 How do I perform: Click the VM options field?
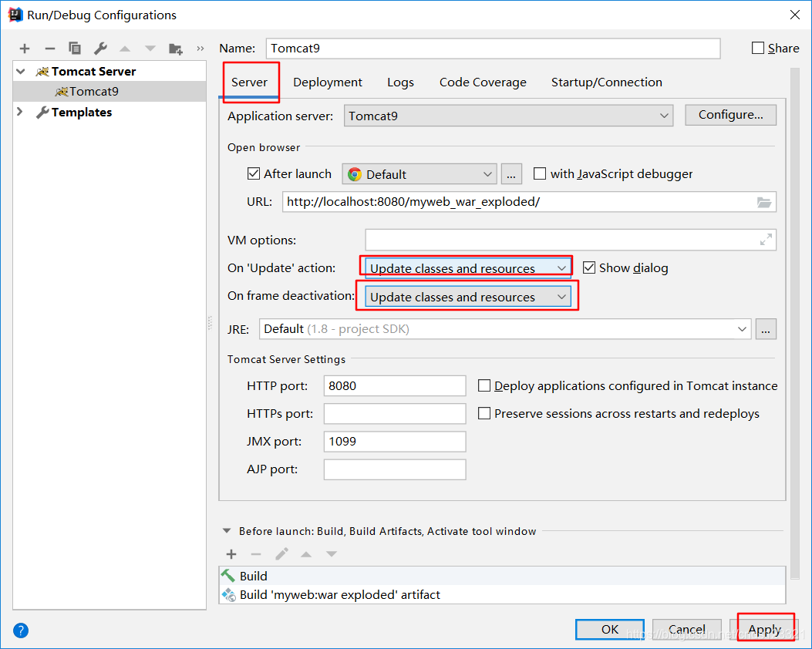(x=571, y=240)
